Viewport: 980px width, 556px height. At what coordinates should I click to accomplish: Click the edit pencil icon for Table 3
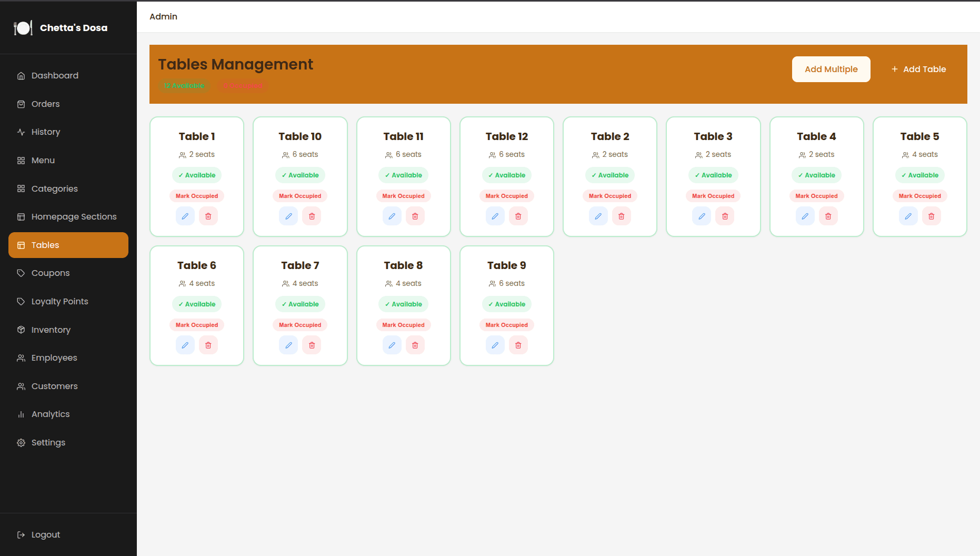[x=702, y=216]
